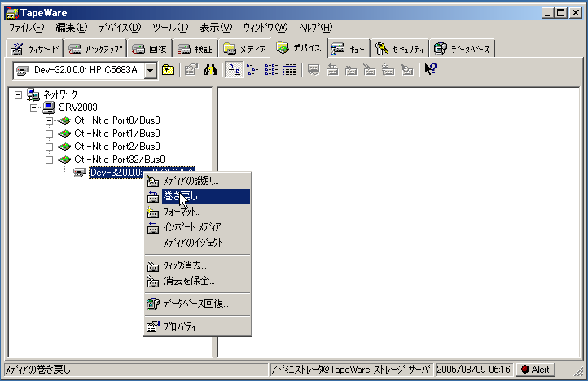Choose 消去を保全 from context menu
588x381 pixels.
(198, 281)
